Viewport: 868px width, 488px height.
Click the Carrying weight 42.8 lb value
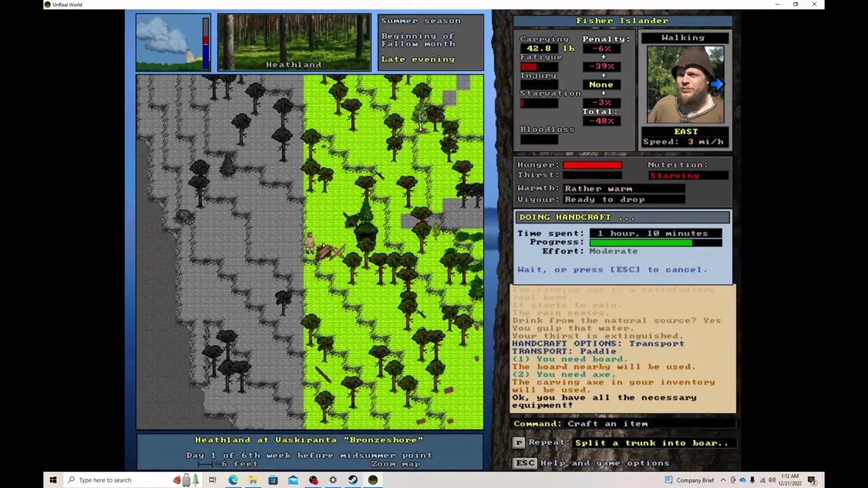tap(547, 48)
